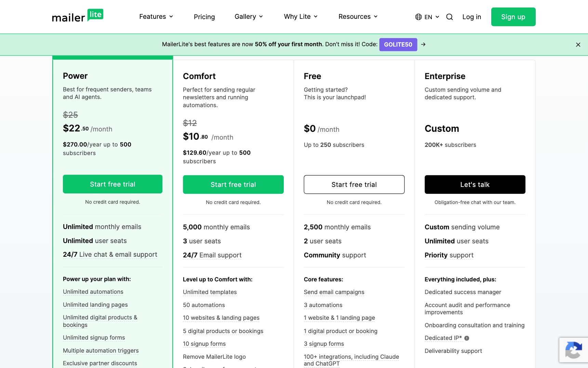This screenshot has width=588, height=368.
Task: Click the Sign up button
Action: tap(513, 17)
